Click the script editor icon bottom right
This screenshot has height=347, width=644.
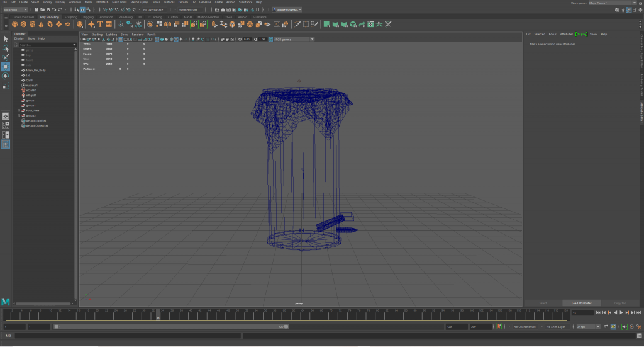639,336
